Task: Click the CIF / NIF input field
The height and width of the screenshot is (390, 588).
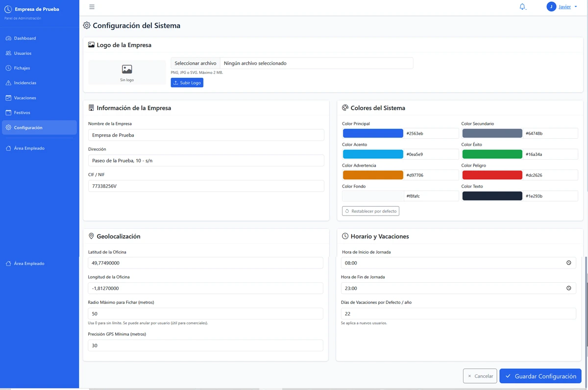Action: pyautogui.click(x=206, y=186)
